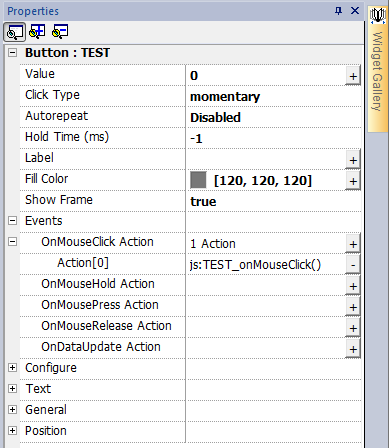Expand the Configure section
The height and width of the screenshot is (448, 389).
pyautogui.click(x=13, y=368)
